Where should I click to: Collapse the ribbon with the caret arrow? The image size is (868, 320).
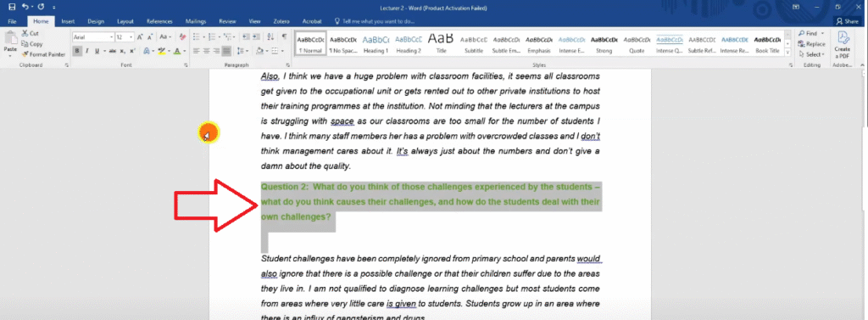coord(861,65)
